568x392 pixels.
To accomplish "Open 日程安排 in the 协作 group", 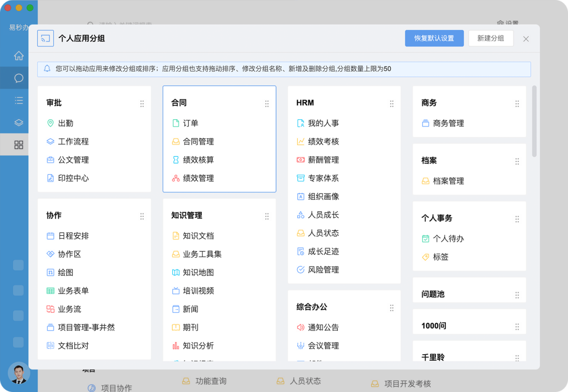I will [x=73, y=236].
